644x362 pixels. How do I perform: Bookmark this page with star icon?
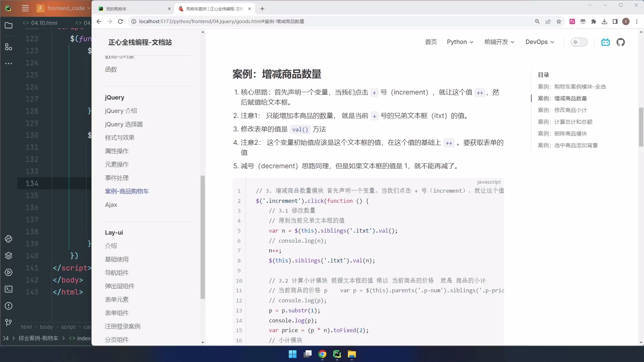(x=559, y=21)
